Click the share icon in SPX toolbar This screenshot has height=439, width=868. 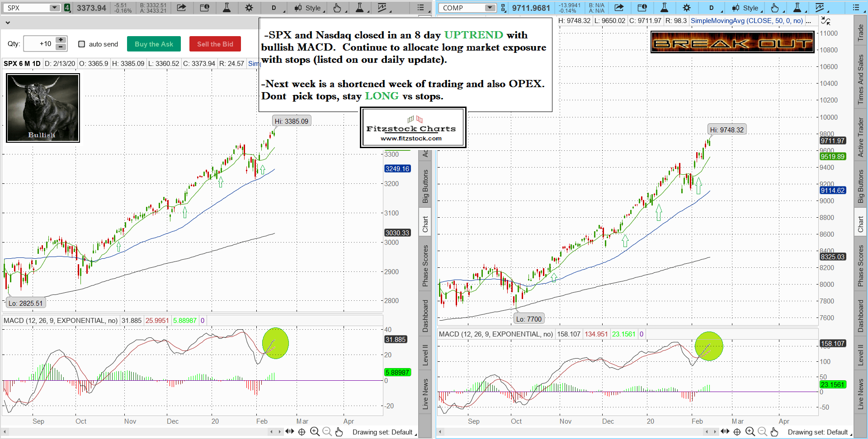[x=181, y=8]
